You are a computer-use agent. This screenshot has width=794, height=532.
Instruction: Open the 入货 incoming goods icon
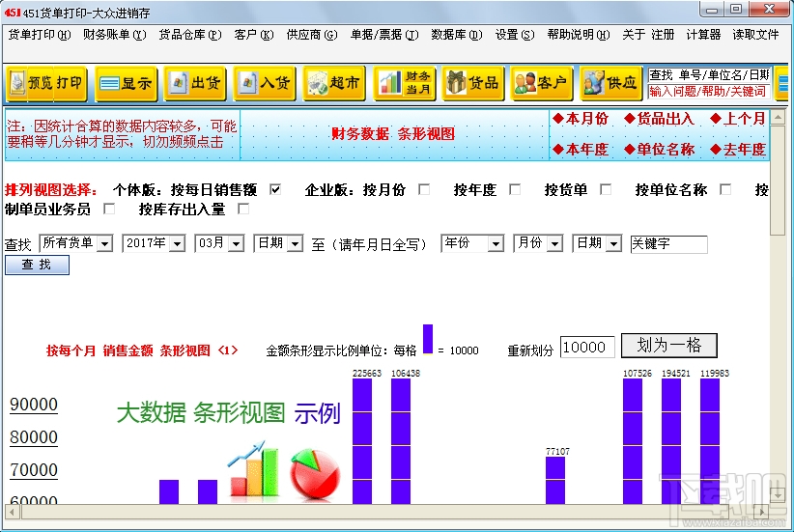[265, 83]
